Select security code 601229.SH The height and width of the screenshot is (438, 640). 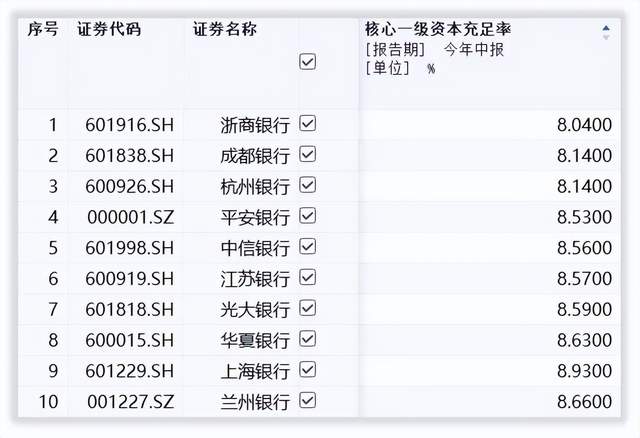[x=130, y=371]
